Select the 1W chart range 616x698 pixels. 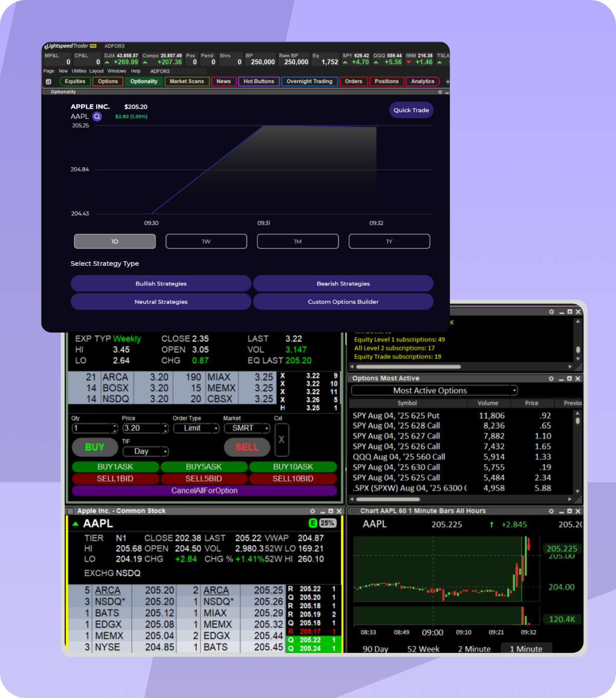click(x=206, y=241)
